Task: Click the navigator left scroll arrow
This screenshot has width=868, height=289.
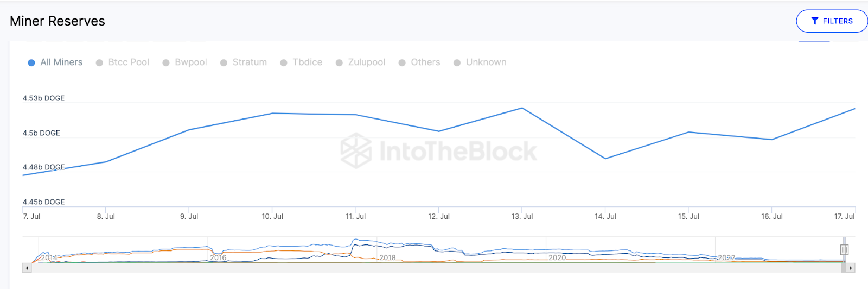Action: [27, 268]
